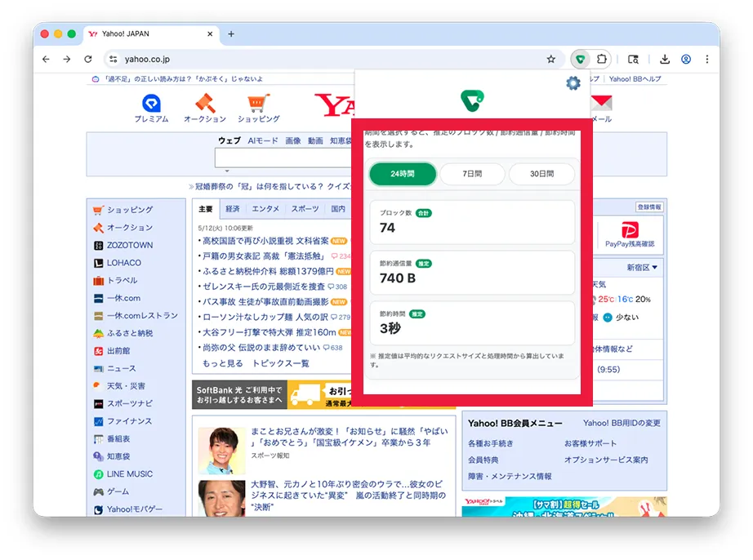This screenshot has width=753, height=560.
Task: Select the 経済 news tab
Action: tap(233, 209)
